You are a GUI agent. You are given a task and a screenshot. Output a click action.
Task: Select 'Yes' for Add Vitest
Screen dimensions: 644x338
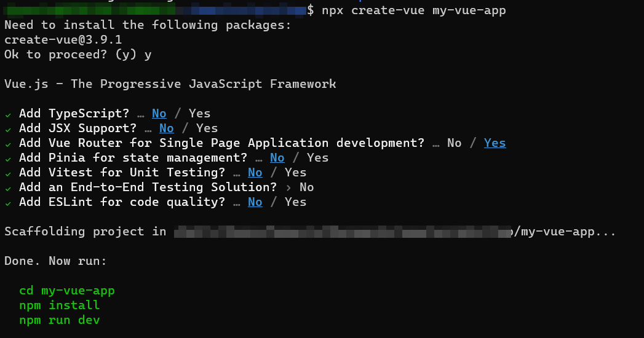click(296, 173)
